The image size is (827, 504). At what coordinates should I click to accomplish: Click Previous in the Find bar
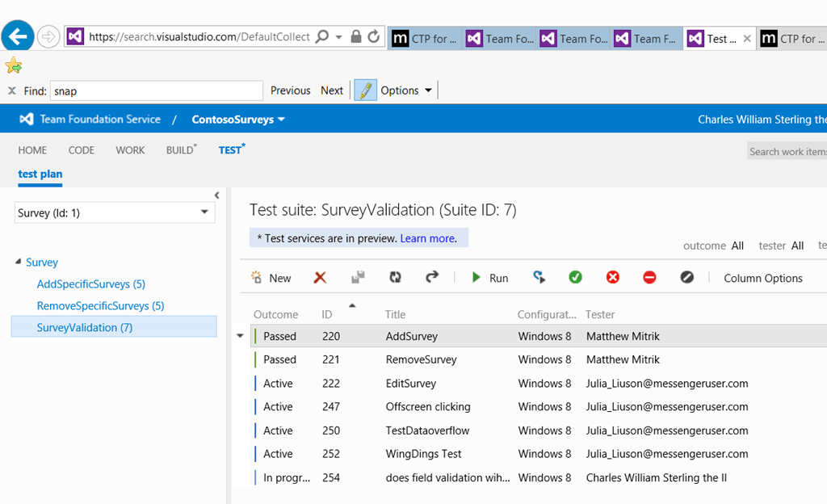coord(290,90)
